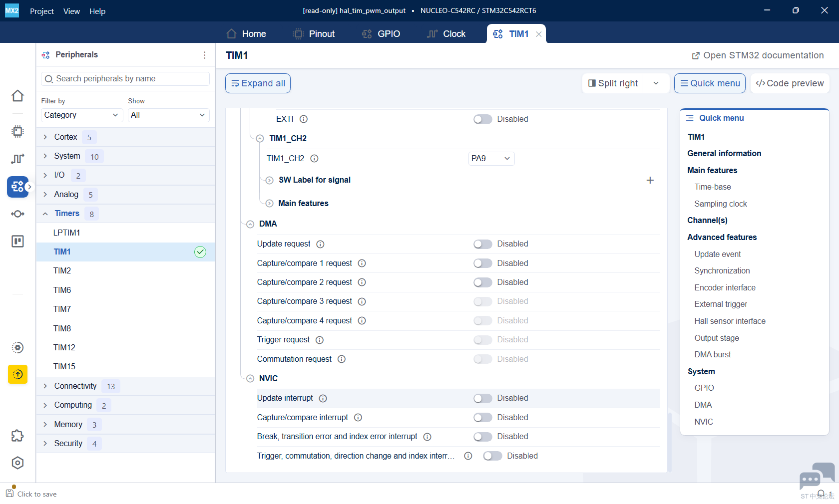Select the peripherals icon in left sidebar
Viewport: 839px width, 504px height.
click(17, 187)
